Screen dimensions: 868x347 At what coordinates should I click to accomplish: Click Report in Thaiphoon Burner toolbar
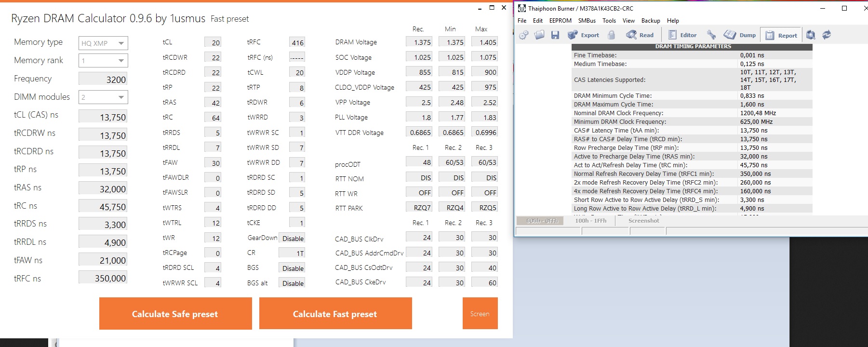(781, 35)
